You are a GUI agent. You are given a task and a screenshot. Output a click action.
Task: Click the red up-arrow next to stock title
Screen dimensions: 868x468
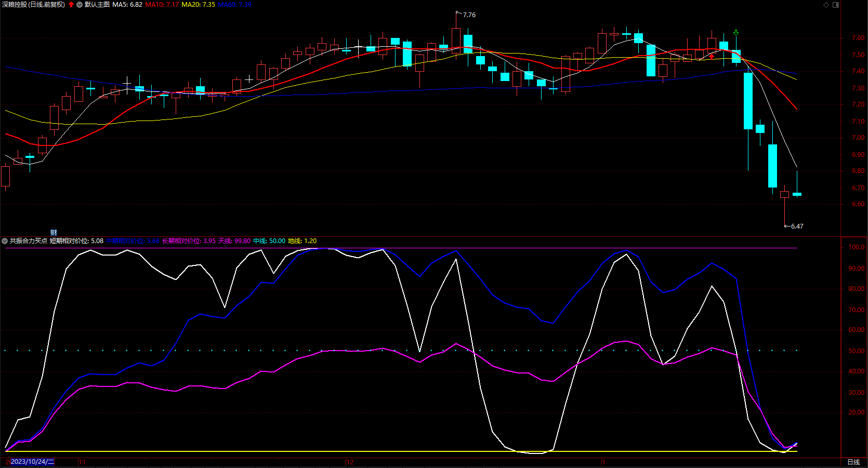point(71,5)
